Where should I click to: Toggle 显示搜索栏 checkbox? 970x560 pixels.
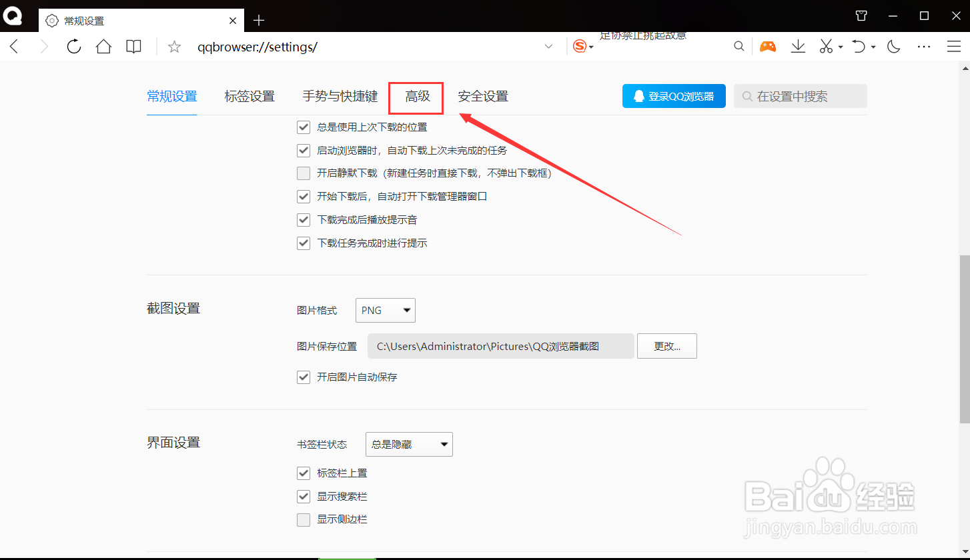[304, 496]
